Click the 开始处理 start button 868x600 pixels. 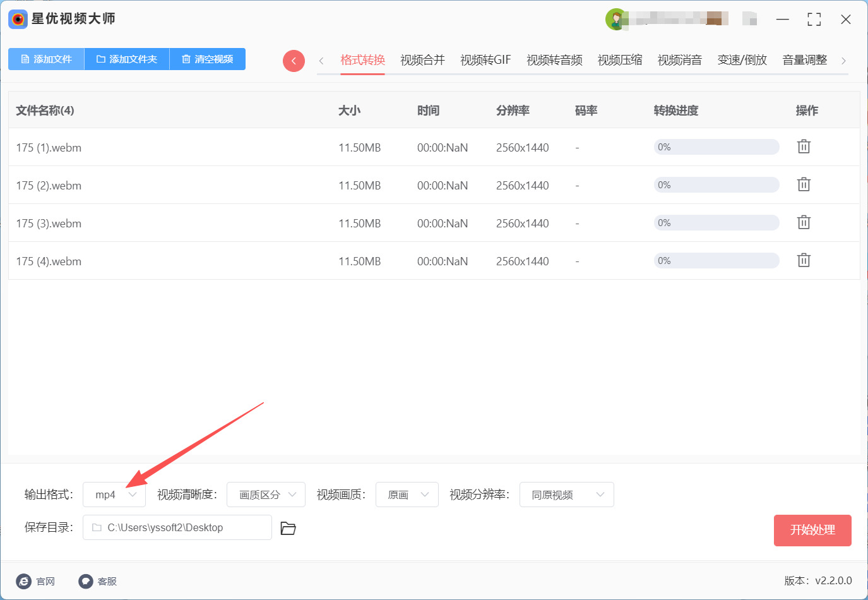pyautogui.click(x=812, y=530)
